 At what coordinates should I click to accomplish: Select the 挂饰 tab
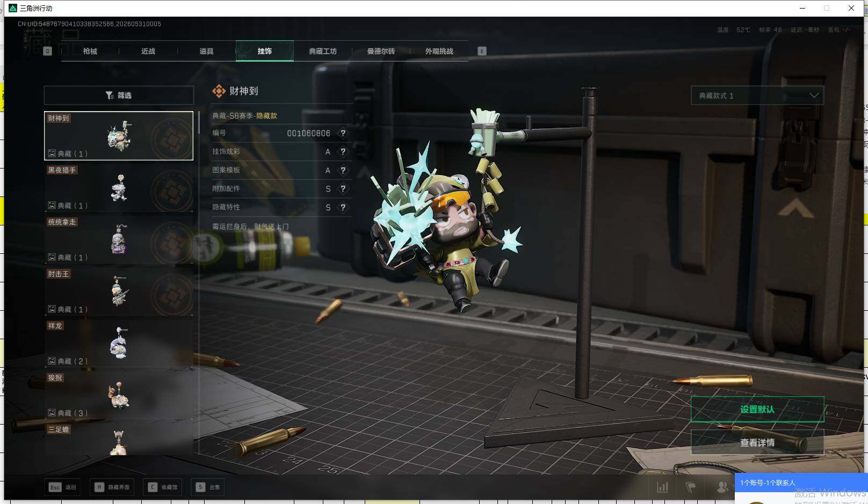(265, 51)
